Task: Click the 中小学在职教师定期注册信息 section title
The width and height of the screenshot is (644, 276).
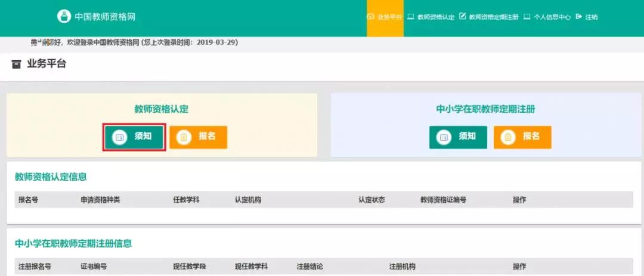Action: pos(73,244)
